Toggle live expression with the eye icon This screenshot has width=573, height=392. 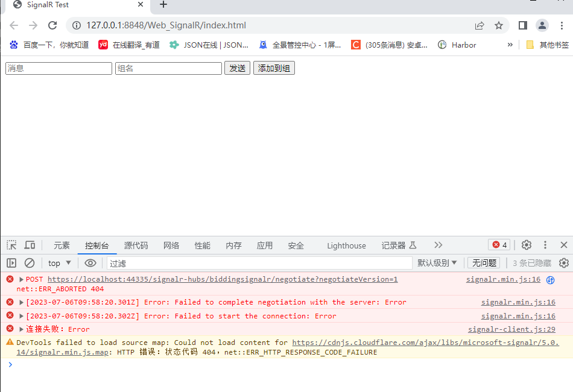[x=90, y=262]
